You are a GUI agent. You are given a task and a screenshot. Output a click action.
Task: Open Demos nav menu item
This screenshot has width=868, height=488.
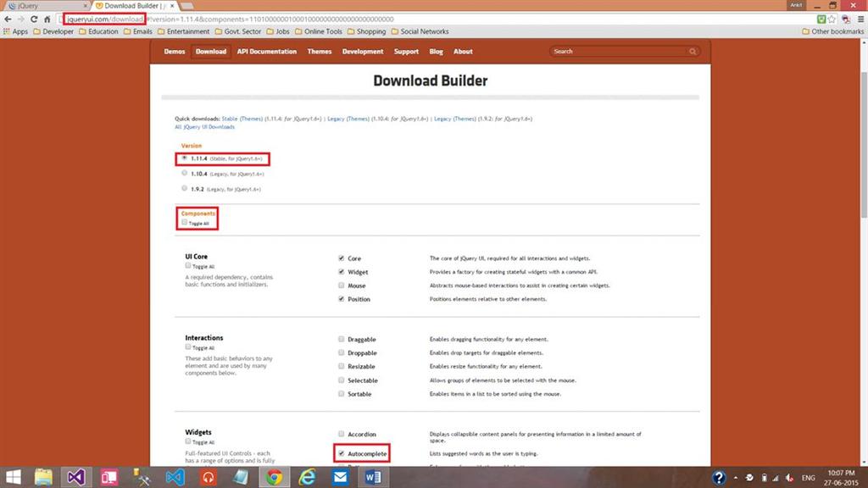[x=175, y=52]
